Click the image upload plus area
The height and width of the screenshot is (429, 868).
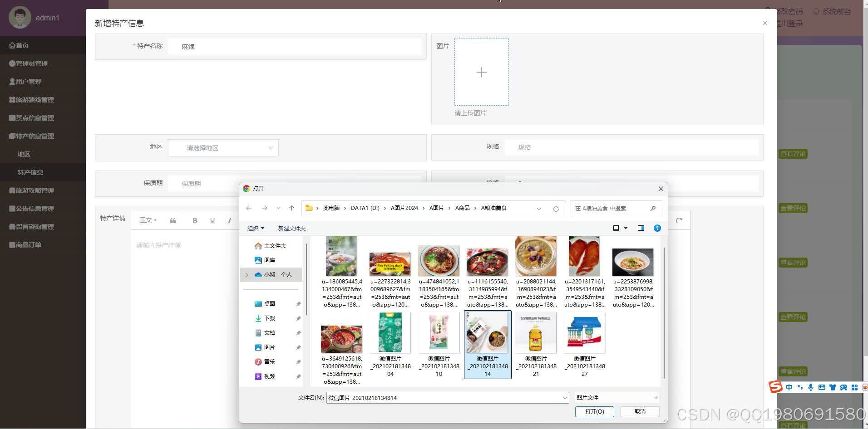click(x=481, y=72)
